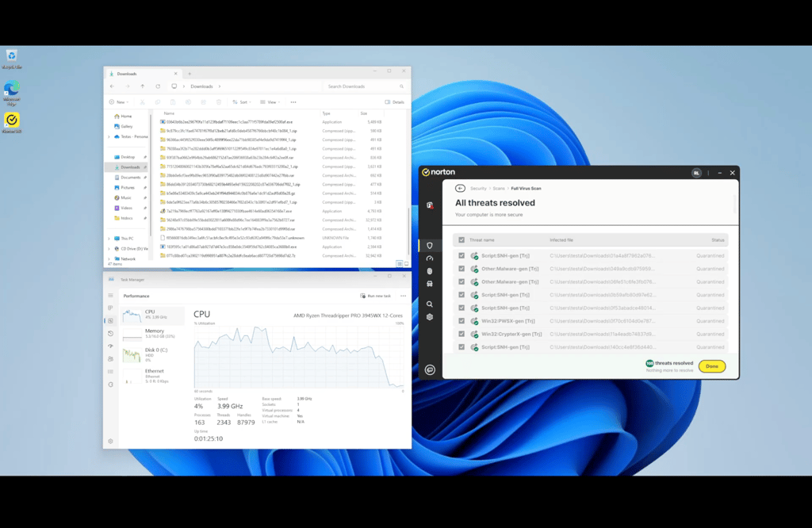The width and height of the screenshot is (812, 528).
Task: Expand the CD Drive (D:) tree node
Action: (109, 248)
